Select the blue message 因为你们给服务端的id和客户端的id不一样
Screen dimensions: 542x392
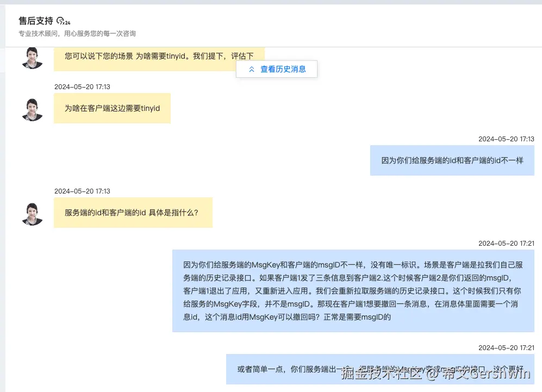452,160
